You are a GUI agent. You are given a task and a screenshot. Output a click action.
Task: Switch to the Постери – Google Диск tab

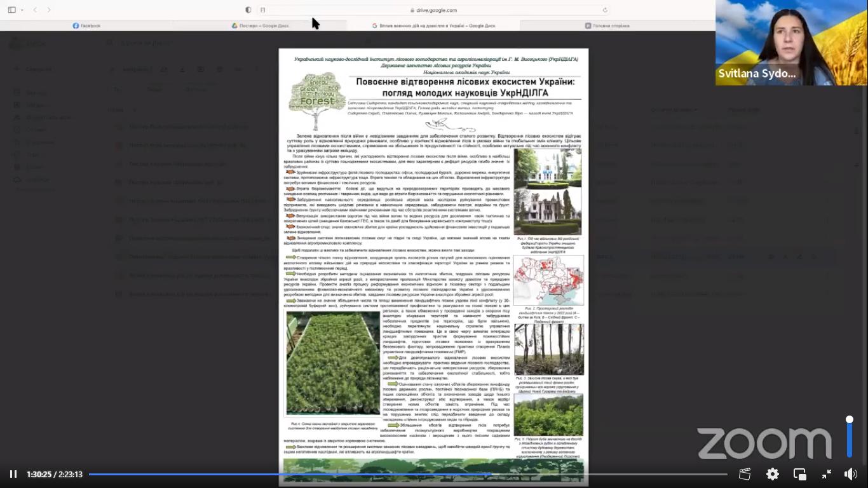coord(261,25)
